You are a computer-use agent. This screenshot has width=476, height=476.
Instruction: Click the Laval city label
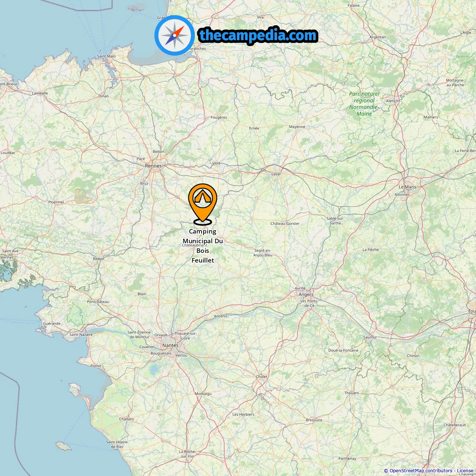(x=276, y=174)
